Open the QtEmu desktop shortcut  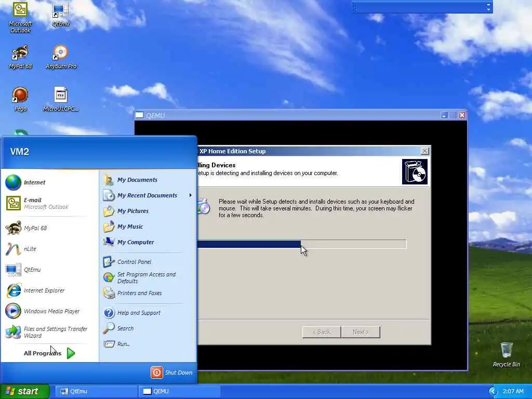pyautogui.click(x=61, y=14)
